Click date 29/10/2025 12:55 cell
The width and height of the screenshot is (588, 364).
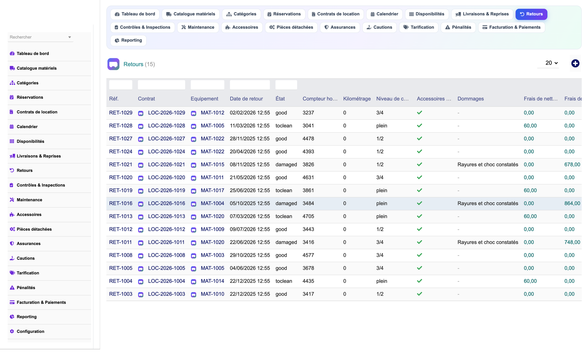pos(250,255)
